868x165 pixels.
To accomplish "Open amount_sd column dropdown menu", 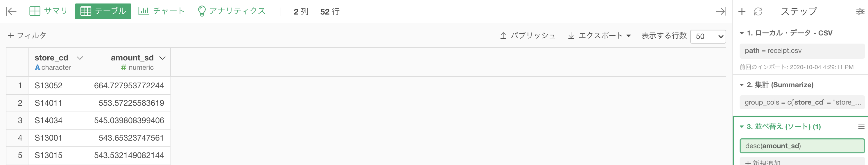I will click(162, 58).
